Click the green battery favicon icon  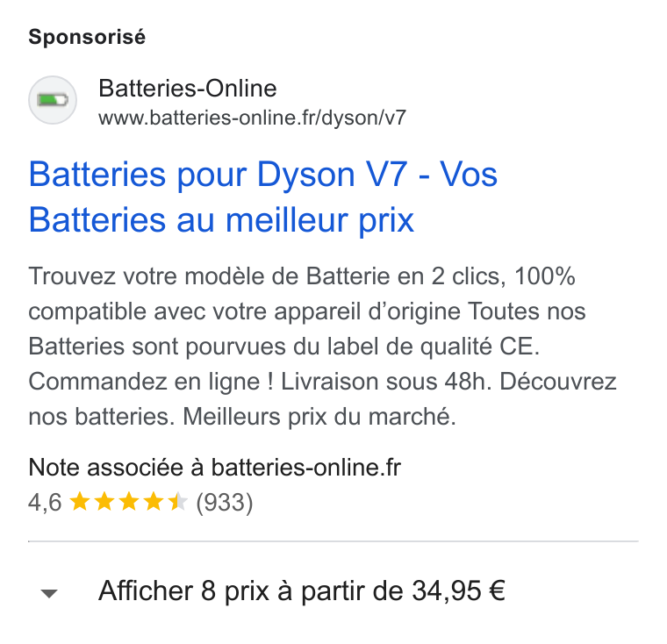(53, 100)
